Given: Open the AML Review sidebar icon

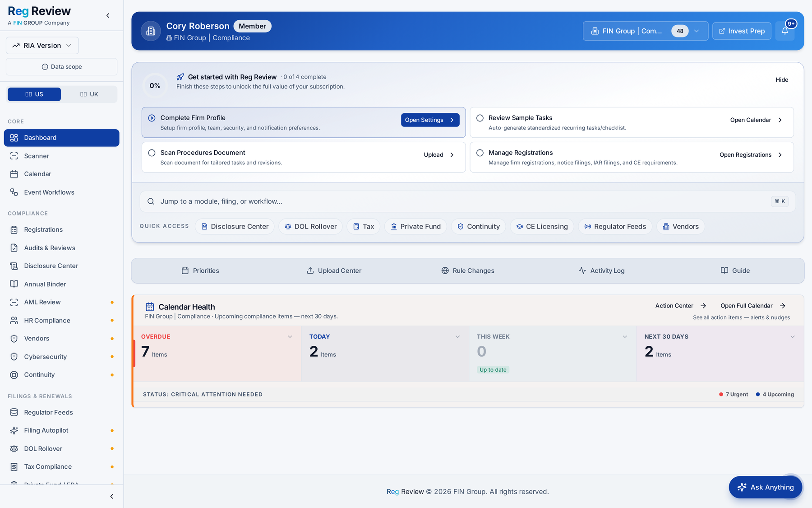Looking at the screenshot, I should coord(14,302).
